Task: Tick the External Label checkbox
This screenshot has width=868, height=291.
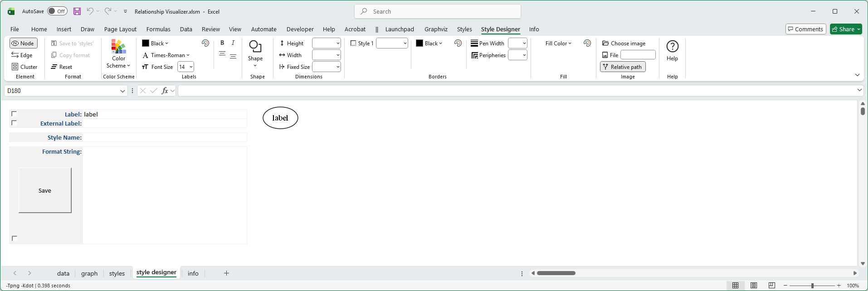Action: point(14,123)
